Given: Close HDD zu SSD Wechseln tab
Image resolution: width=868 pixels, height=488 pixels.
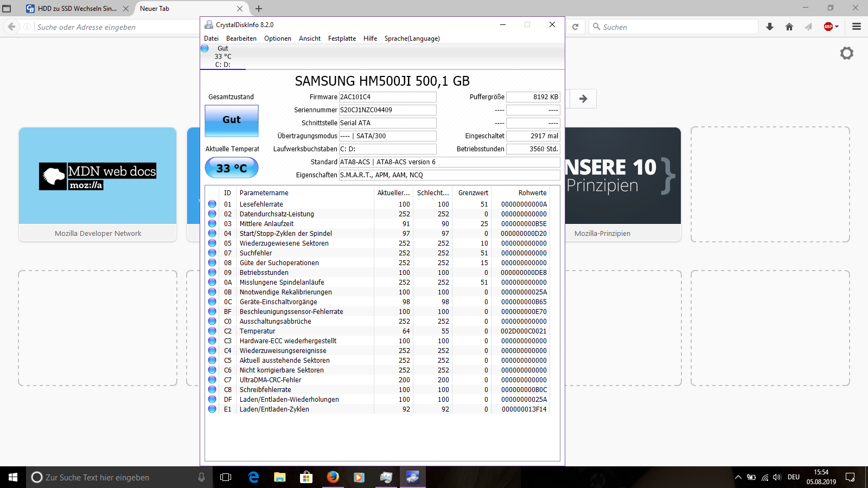Looking at the screenshot, I should [126, 9].
